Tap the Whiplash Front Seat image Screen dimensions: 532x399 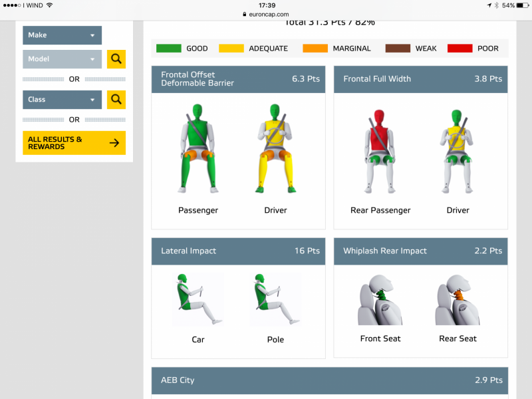tap(380, 300)
